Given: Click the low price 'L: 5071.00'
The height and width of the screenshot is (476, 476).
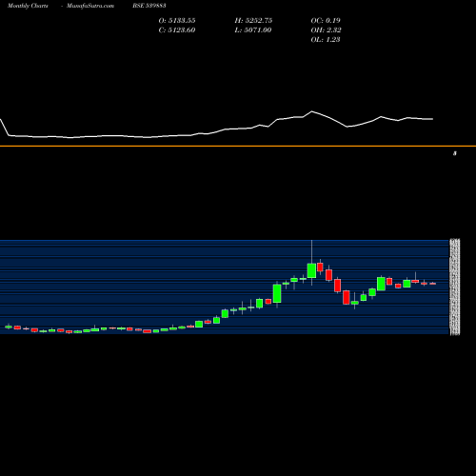Looking at the screenshot, I should point(253,30).
